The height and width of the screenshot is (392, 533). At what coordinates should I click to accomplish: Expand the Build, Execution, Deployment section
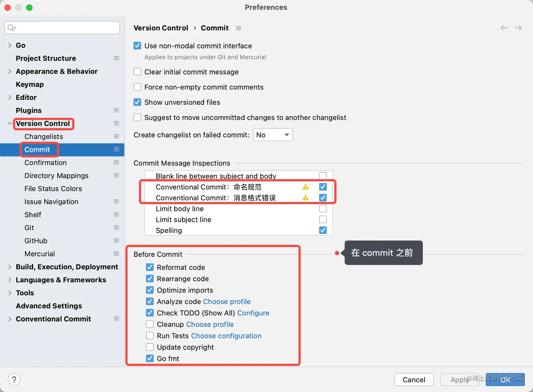point(10,267)
